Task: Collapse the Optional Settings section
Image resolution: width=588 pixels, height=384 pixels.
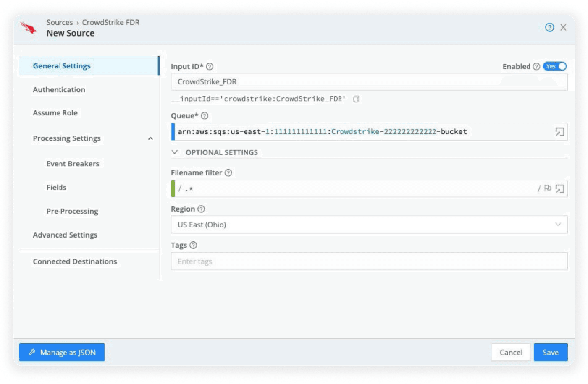Action: click(175, 152)
